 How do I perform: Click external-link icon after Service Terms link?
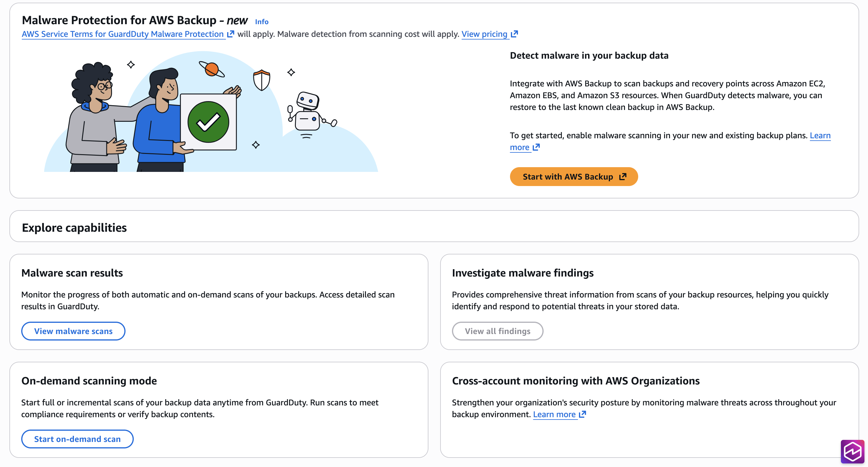tap(230, 34)
